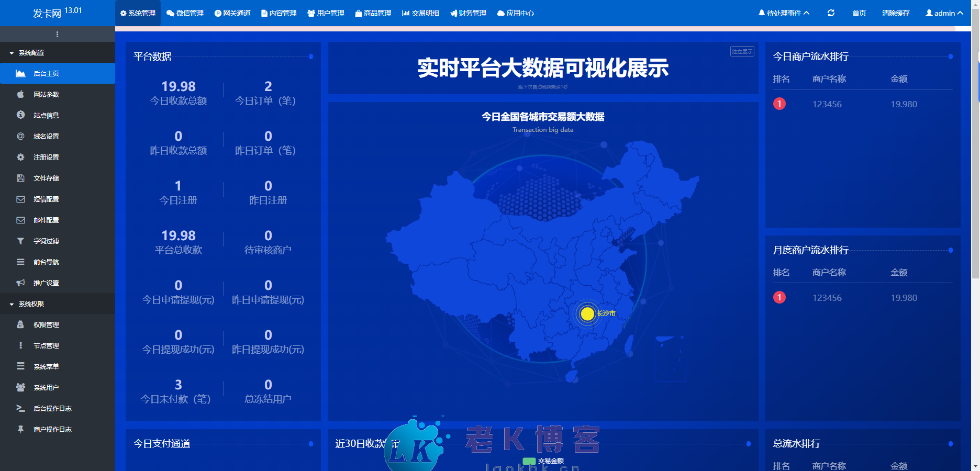Click the 清除缓存 link
The width and height of the screenshot is (980, 471).
tap(896, 13)
